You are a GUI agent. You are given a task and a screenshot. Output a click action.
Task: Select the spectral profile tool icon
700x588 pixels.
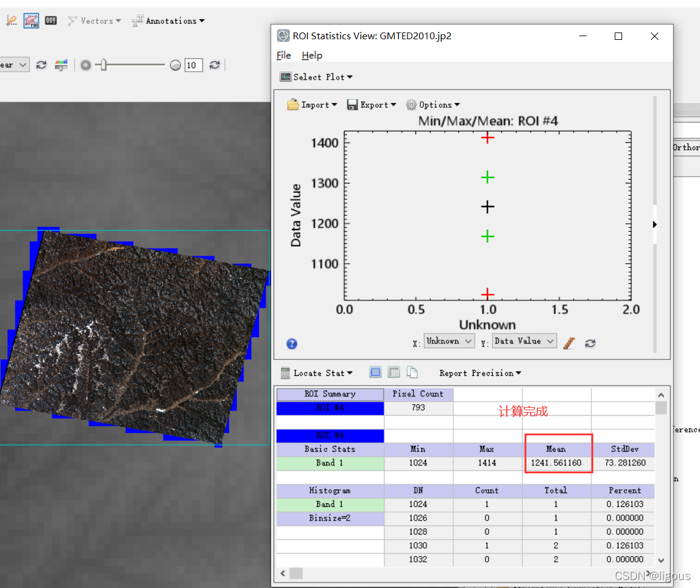point(12,20)
